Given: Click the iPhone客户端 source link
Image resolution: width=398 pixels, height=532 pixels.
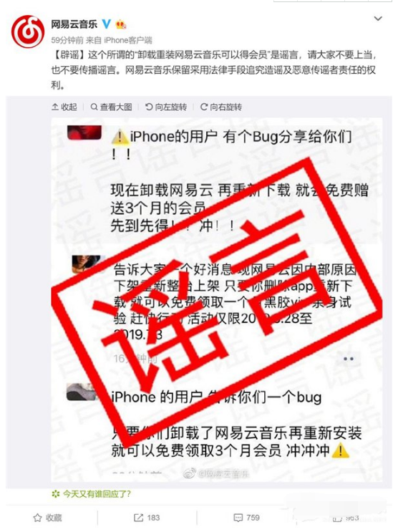Looking at the screenshot, I should point(128,40).
